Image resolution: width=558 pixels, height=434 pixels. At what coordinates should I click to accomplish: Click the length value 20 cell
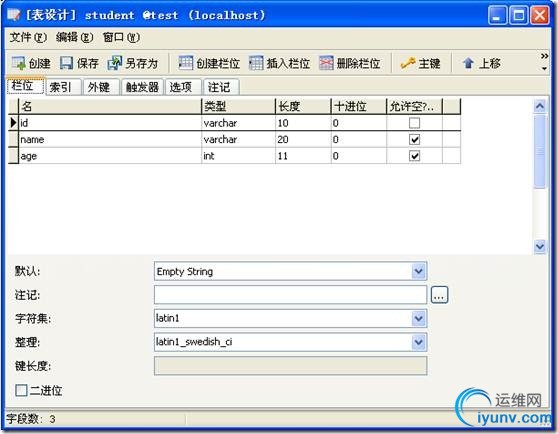click(x=303, y=139)
